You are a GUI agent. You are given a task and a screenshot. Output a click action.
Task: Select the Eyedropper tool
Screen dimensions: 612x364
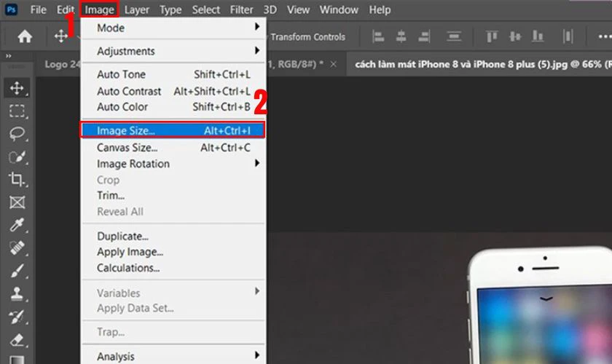click(17, 225)
